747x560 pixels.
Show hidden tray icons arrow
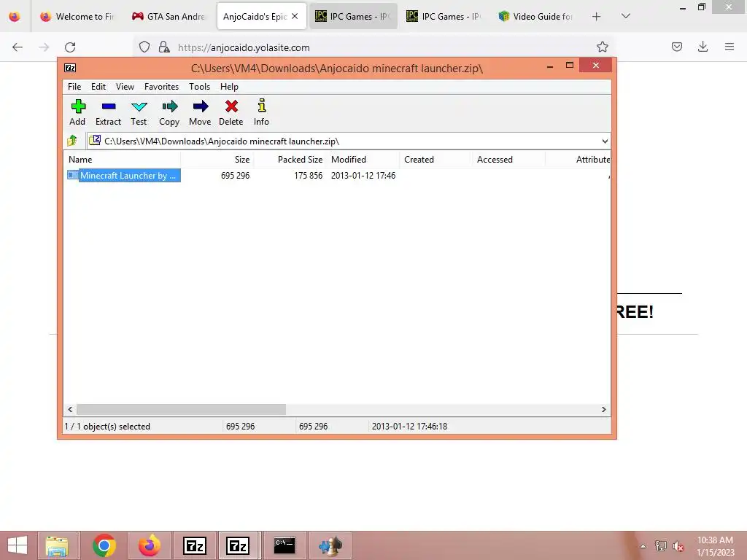(643, 546)
